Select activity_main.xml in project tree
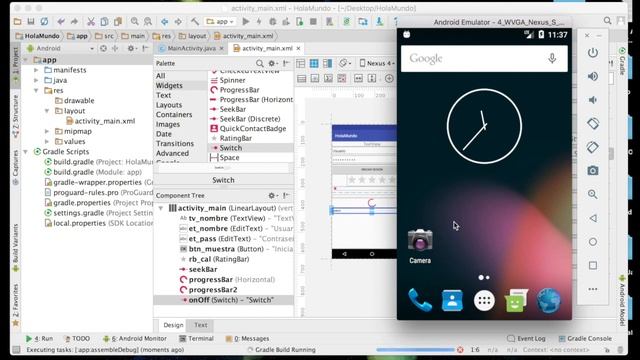640x360 pixels. (100, 121)
